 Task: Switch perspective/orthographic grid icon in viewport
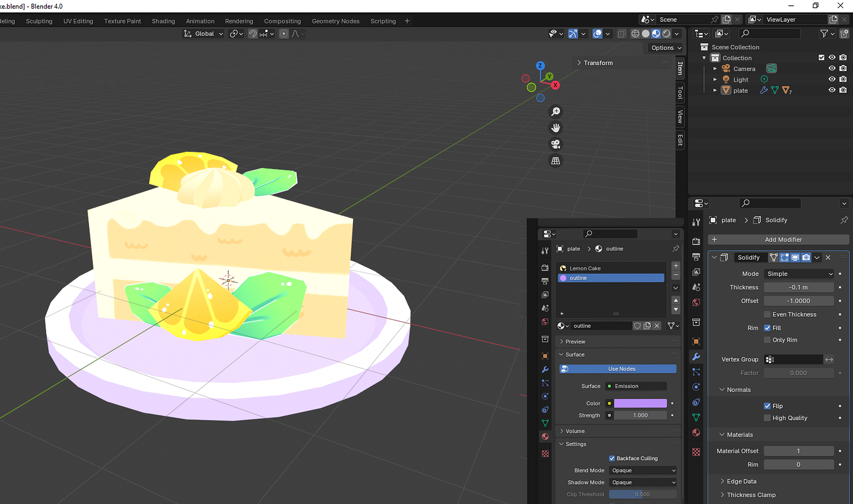click(556, 161)
